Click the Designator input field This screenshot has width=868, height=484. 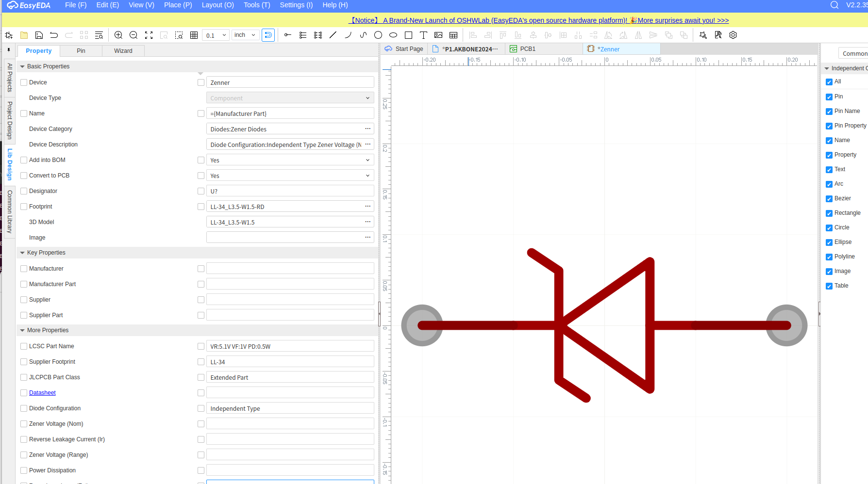290,191
